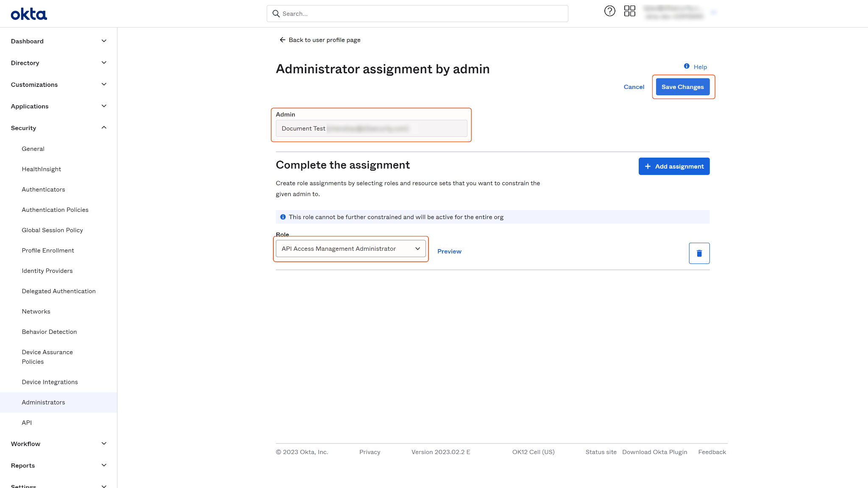The image size is (868, 488).
Task: Click the info icon in role notice
Action: (x=283, y=217)
